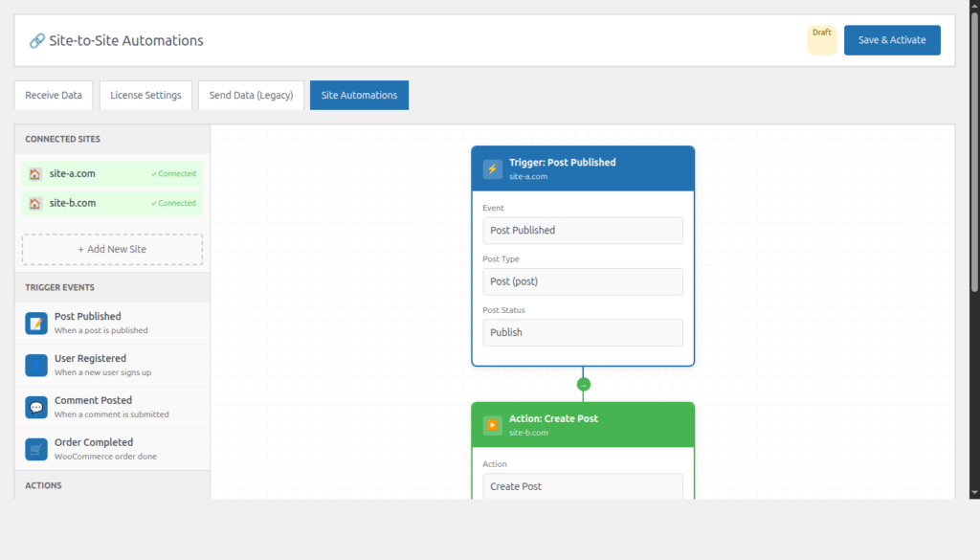Click the ACTIONS section heading
The width and height of the screenshot is (980, 560).
(x=44, y=485)
